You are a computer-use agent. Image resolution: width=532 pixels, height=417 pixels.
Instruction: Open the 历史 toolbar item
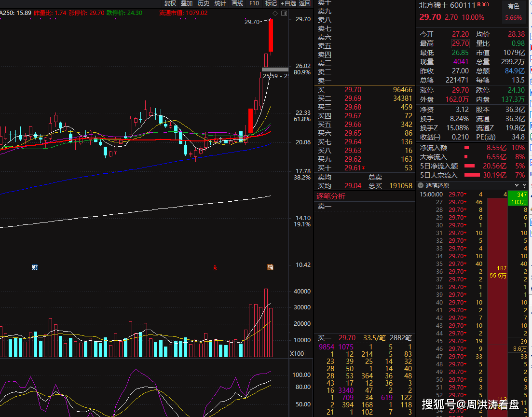(203, 3)
